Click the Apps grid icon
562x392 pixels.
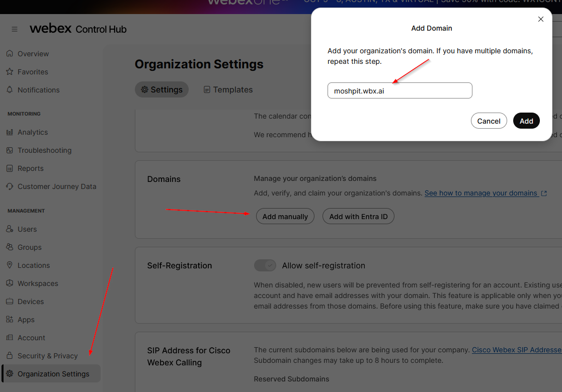[x=10, y=319]
